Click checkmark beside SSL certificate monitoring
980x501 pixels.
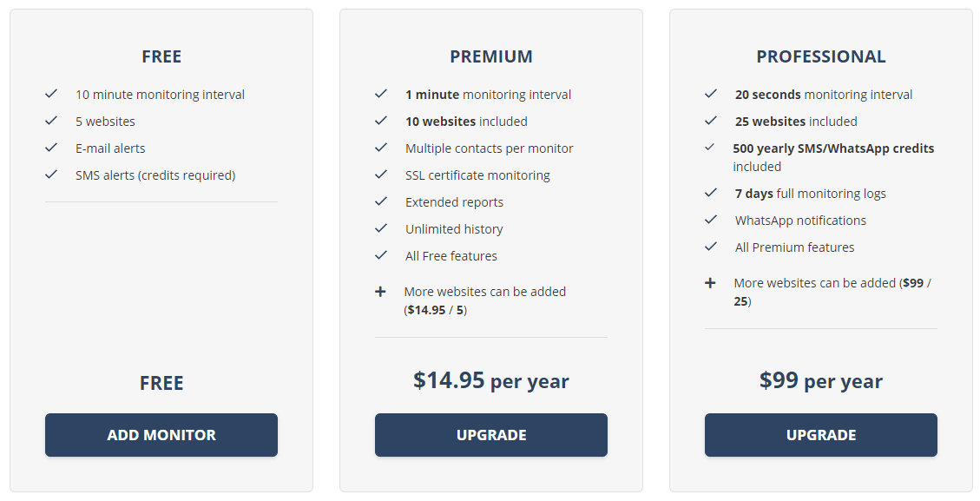point(381,175)
